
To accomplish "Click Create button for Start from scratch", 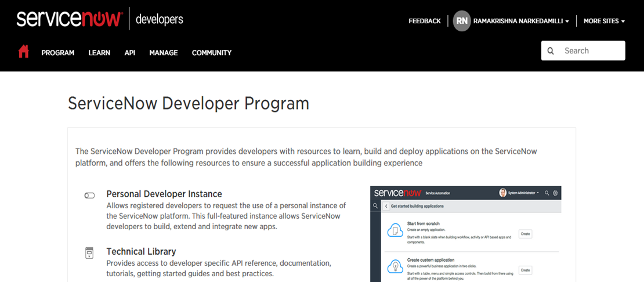I will (525, 234).
